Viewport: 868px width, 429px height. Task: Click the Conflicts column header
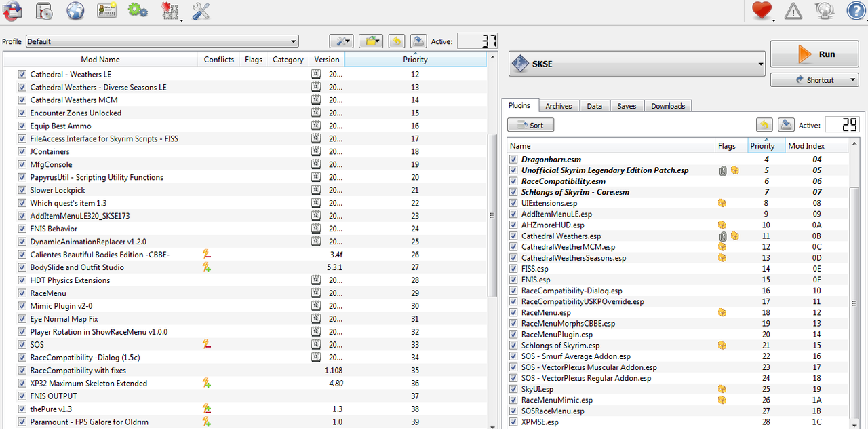(x=219, y=60)
